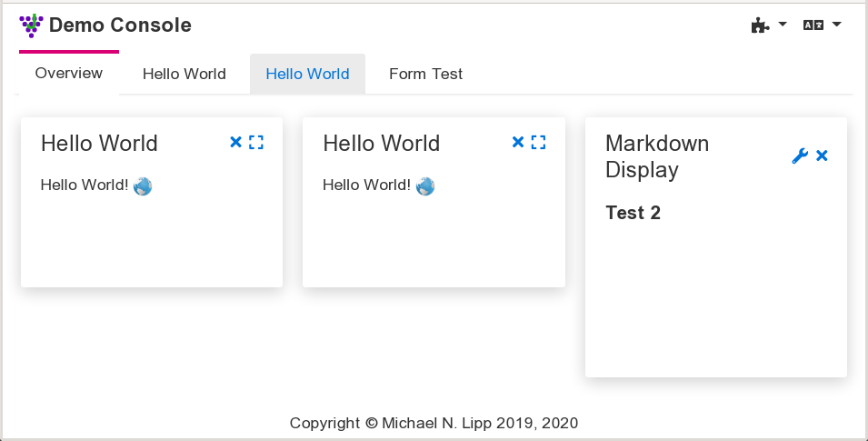
Task: Click the wrench icon on Markdown Display
Action: [x=800, y=156]
